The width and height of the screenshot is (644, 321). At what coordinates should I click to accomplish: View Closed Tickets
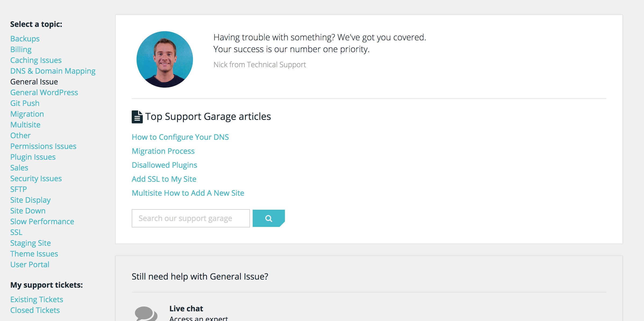[x=35, y=310]
